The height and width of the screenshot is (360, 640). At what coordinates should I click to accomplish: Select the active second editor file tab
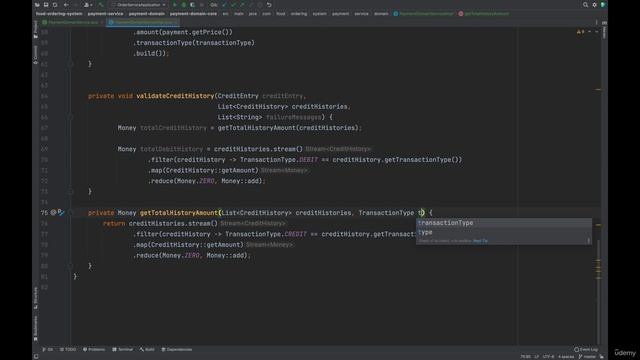click(x=143, y=22)
